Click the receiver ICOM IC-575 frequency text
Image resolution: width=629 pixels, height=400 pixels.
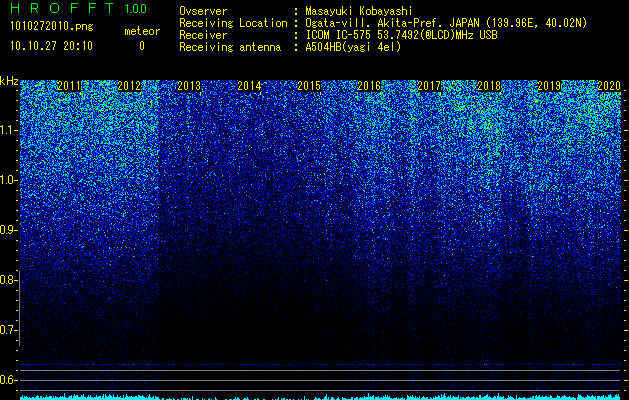pyautogui.click(x=401, y=35)
